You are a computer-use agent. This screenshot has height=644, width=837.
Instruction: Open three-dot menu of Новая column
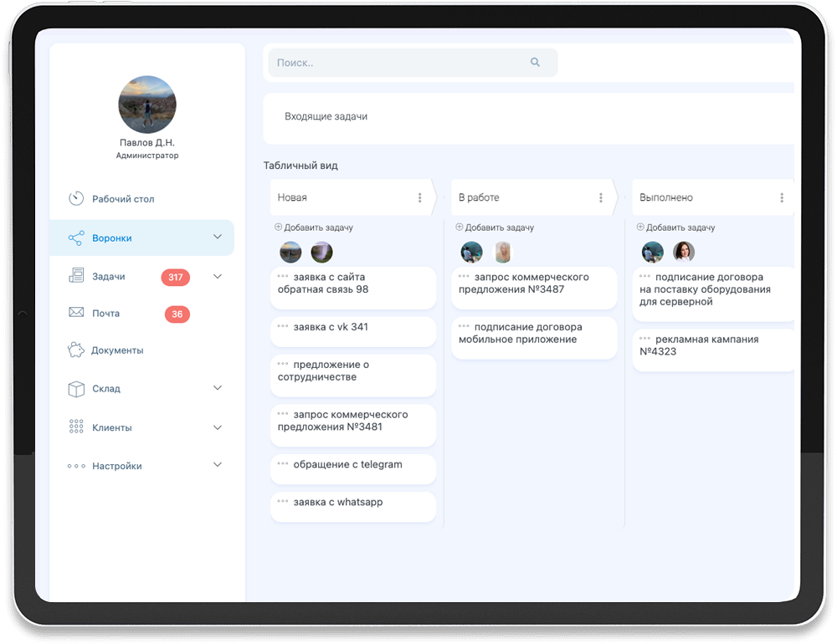coord(419,198)
